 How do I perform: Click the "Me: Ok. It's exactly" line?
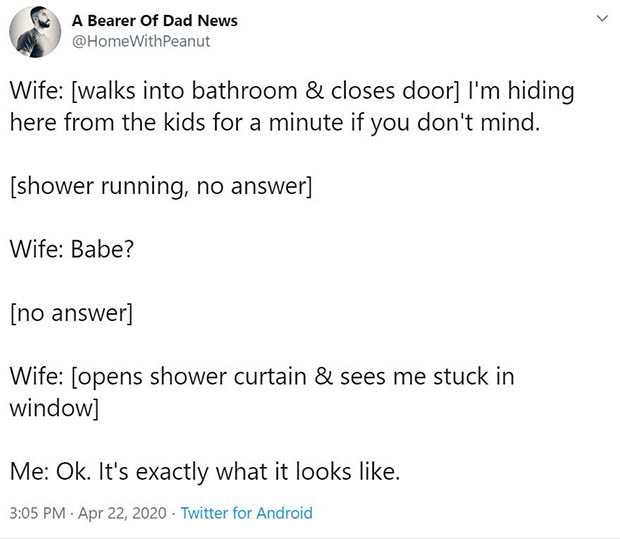[205, 472]
